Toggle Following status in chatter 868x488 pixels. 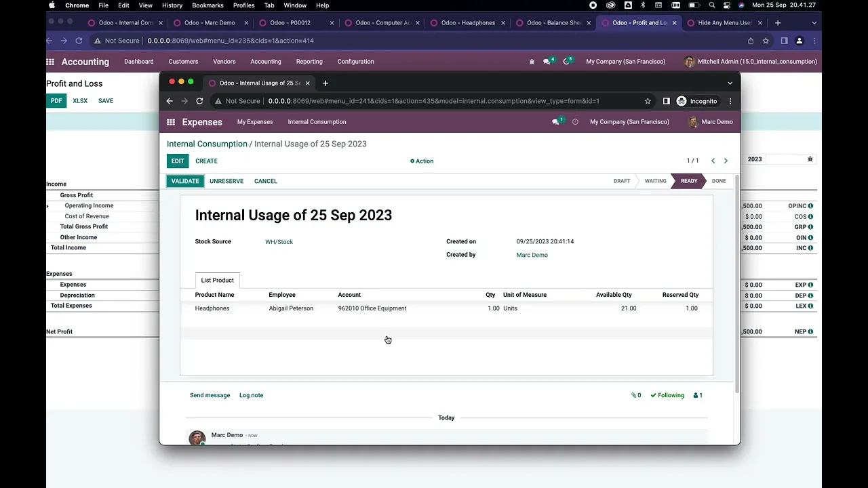click(667, 395)
